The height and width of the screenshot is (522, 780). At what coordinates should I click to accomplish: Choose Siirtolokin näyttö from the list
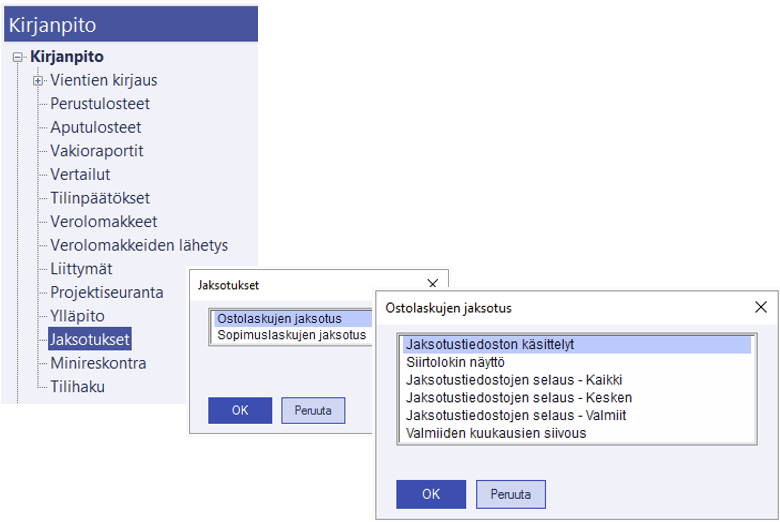[455, 362]
